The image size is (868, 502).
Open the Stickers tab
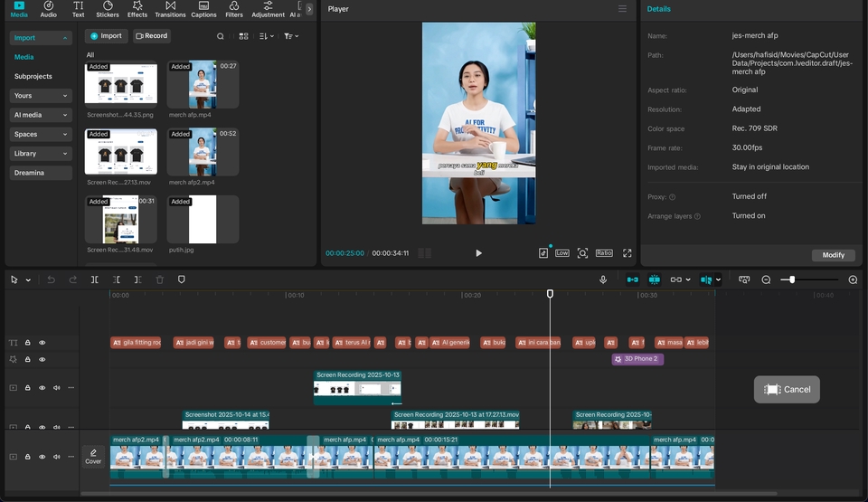tap(108, 9)
